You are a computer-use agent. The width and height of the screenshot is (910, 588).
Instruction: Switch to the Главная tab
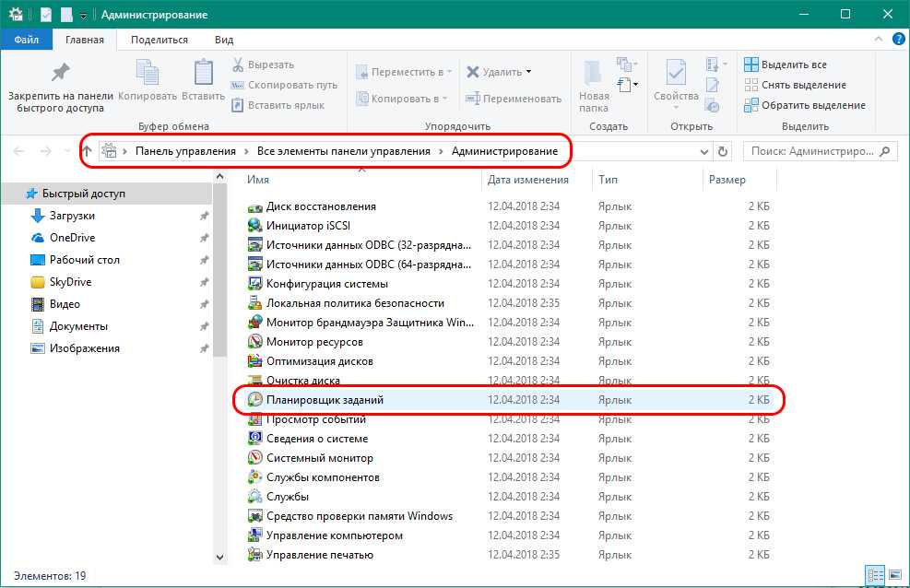tap(84, 40)
